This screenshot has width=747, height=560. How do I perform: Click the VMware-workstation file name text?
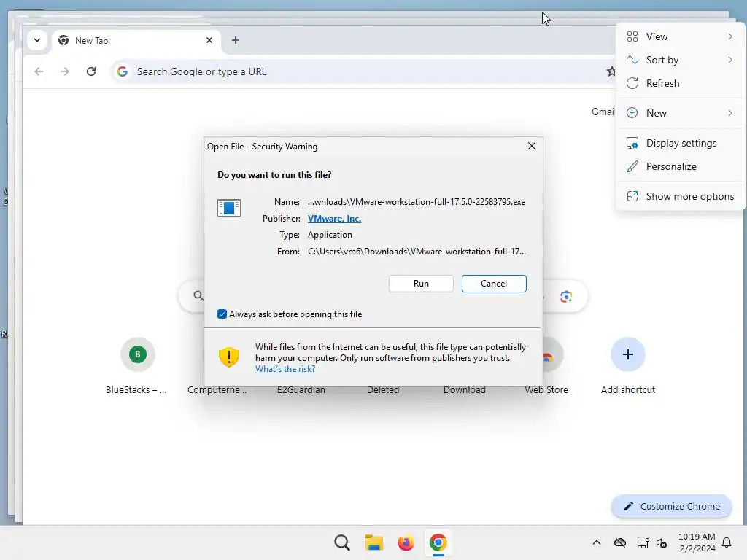coord(417,202)
